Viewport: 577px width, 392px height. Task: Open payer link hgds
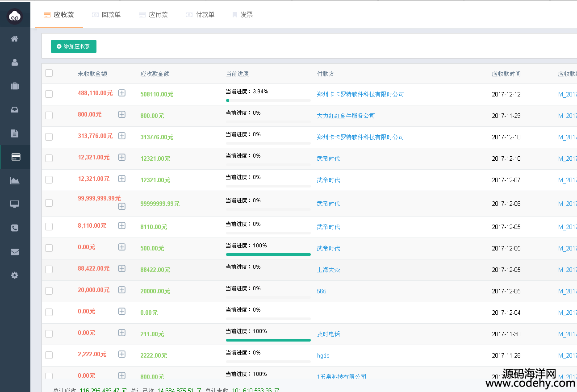(x=323, y=355)
